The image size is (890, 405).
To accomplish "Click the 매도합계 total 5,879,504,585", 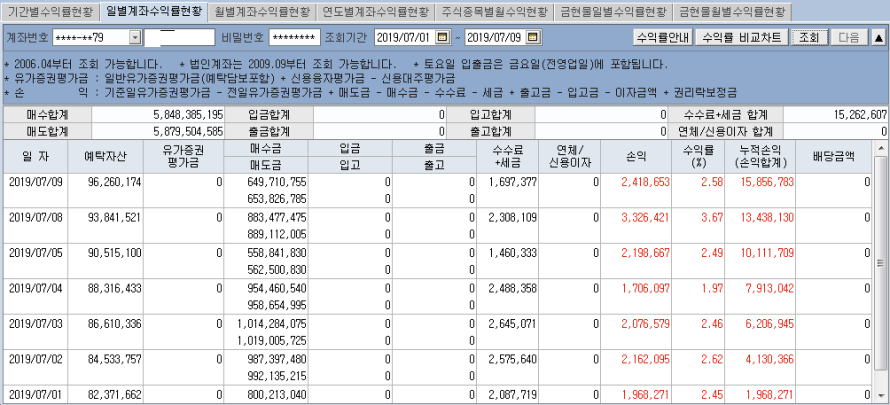I will pyautogui.click(x=188, y=132).
